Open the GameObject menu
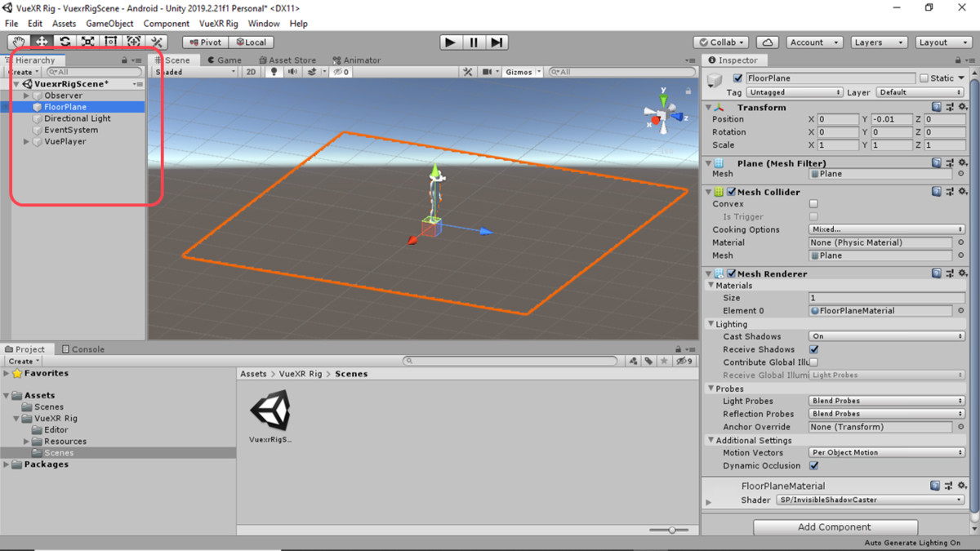The image size is (980, 551). [109, 24]
